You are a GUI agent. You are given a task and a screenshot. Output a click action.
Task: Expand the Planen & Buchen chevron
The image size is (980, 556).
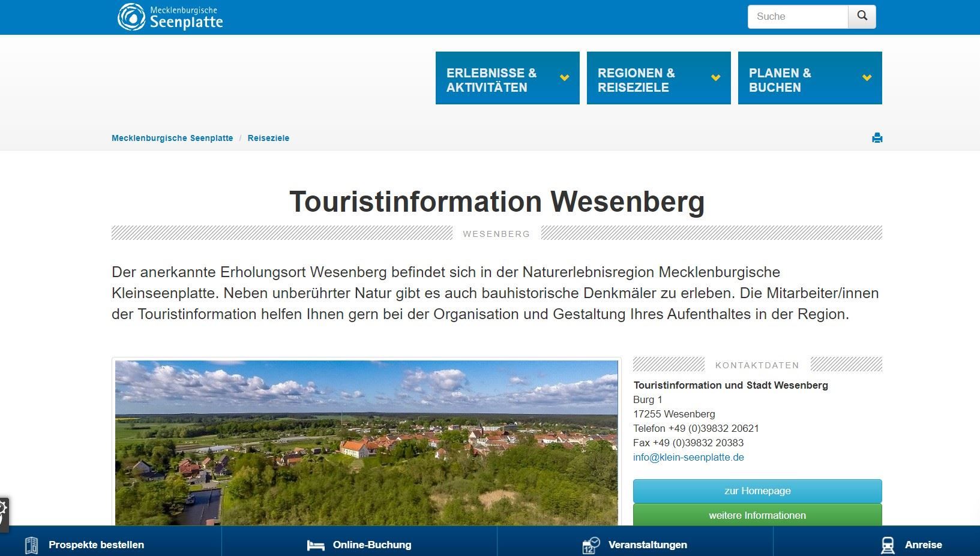(867, 78)
